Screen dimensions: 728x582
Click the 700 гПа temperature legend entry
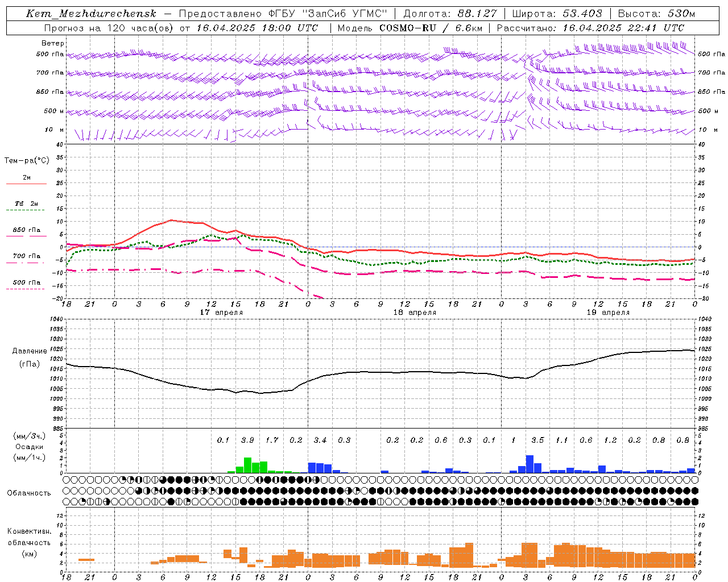(x=27, y=256)
